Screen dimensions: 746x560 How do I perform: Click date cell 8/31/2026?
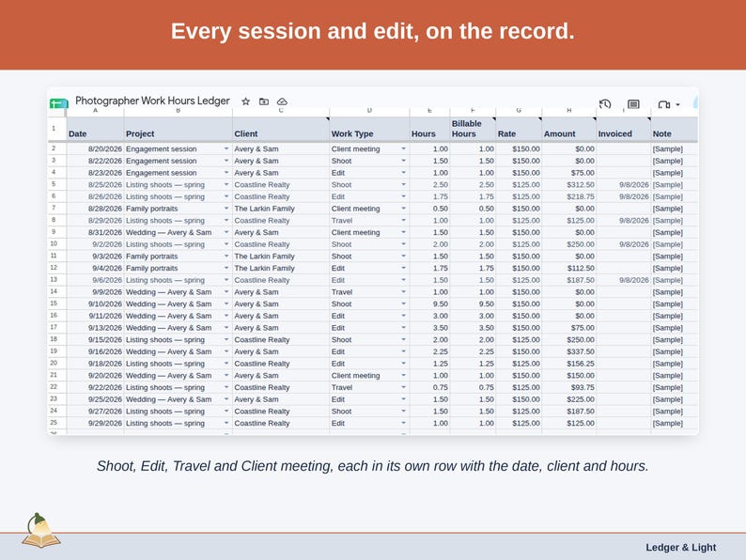click(95, 232)
